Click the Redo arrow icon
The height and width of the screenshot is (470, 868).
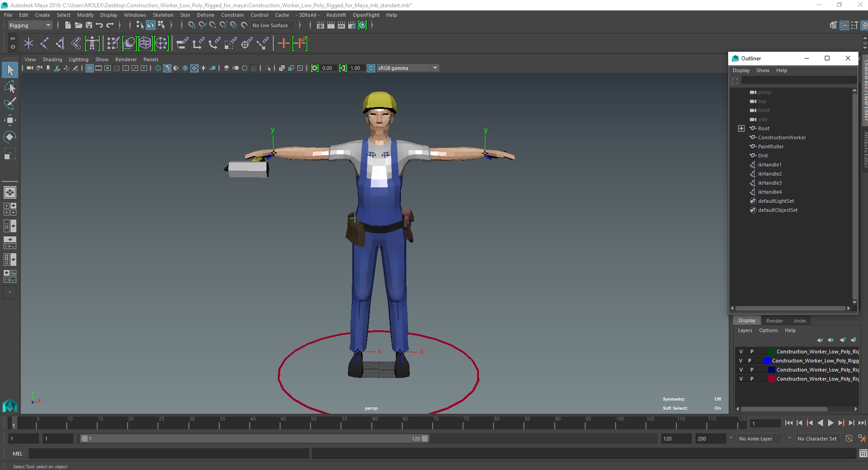[x=110, y=25]
